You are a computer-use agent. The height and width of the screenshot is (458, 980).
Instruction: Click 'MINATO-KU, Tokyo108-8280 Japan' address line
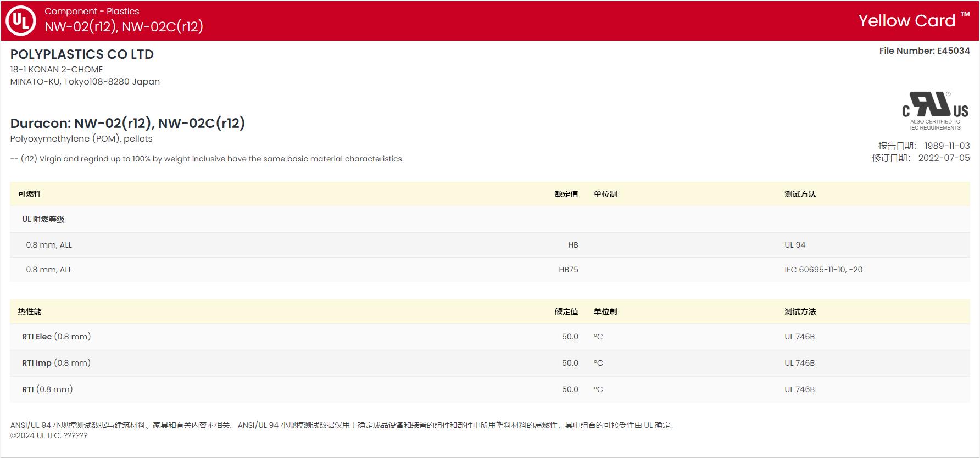coord(85,82)
